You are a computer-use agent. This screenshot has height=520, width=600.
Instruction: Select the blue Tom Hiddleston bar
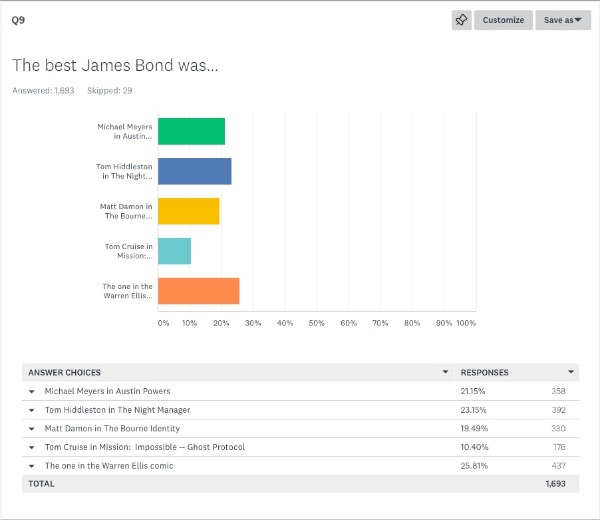(195, 171)
